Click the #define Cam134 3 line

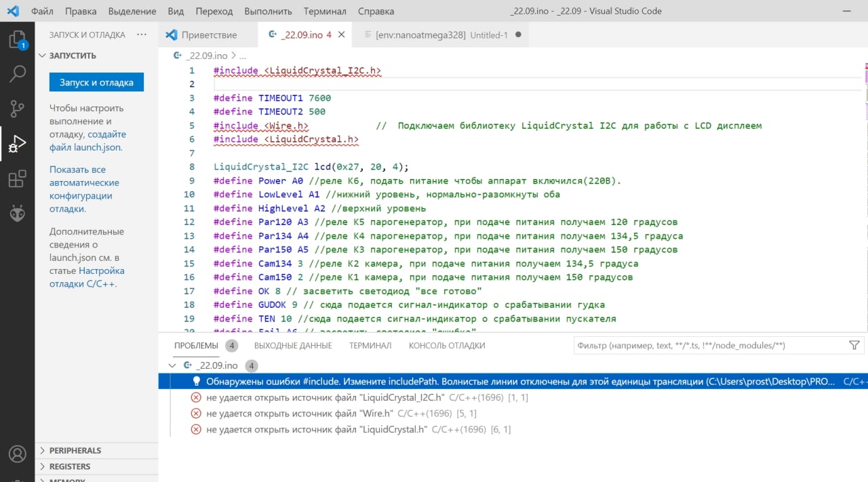point(426,263)
